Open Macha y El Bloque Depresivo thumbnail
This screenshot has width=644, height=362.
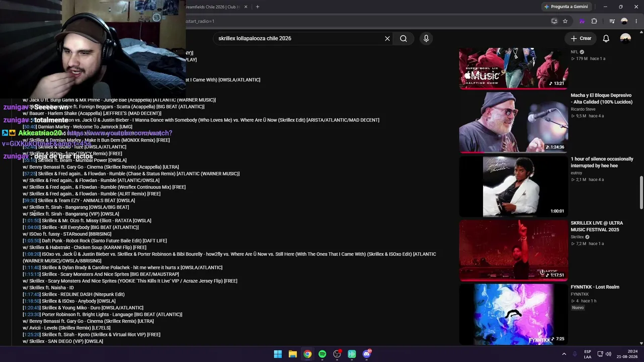point(513,122)
